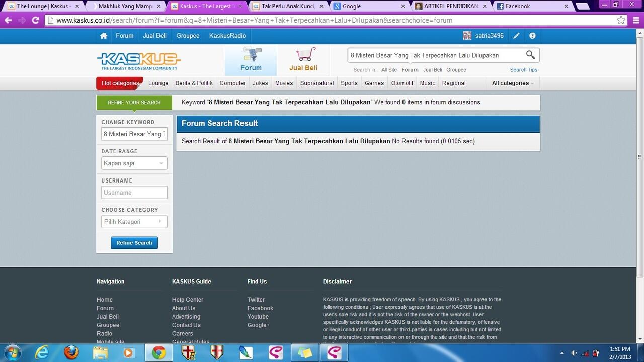
Task: Click the satria3496 username
Action: pos(490,36)
